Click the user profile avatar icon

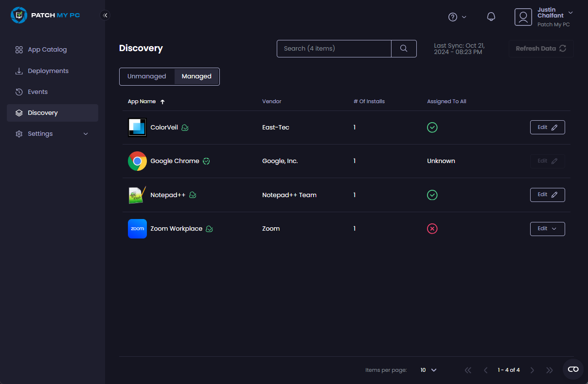pyautogui.click(x=523, y=17)
